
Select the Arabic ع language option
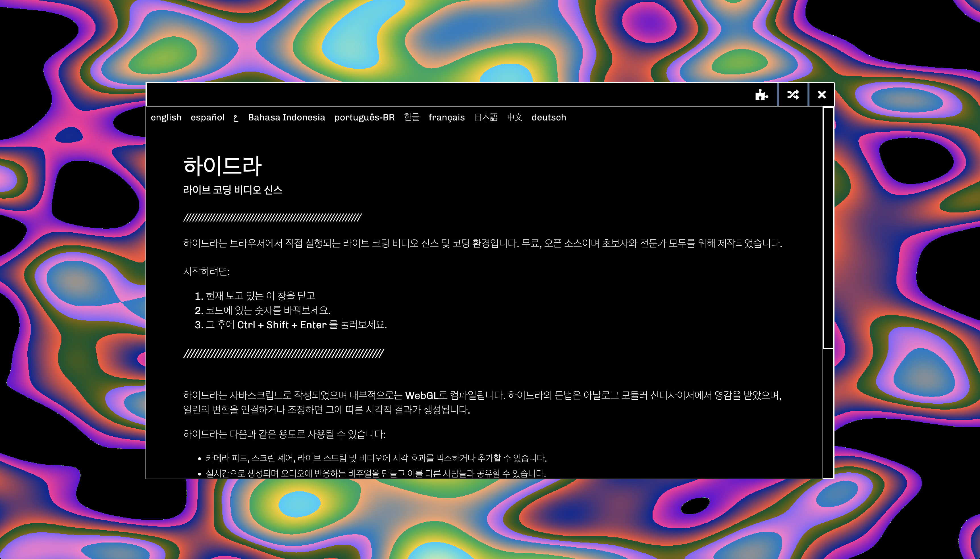point(236,118)
